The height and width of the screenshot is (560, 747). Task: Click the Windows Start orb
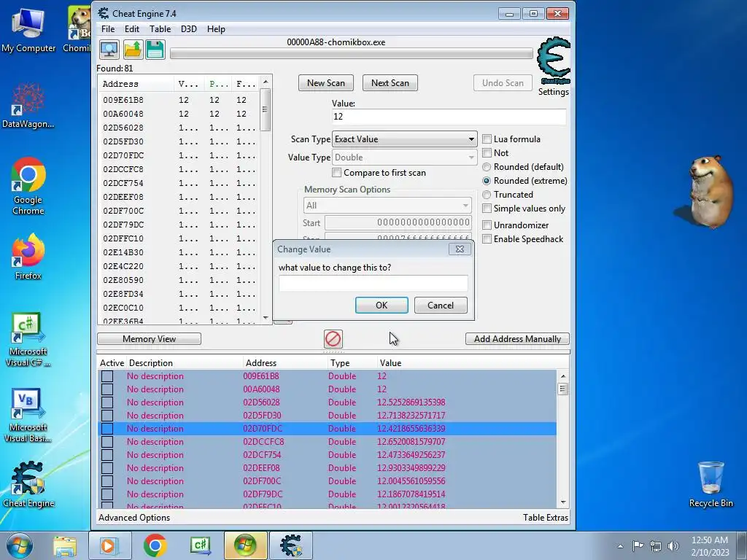(x=20, y=545)
